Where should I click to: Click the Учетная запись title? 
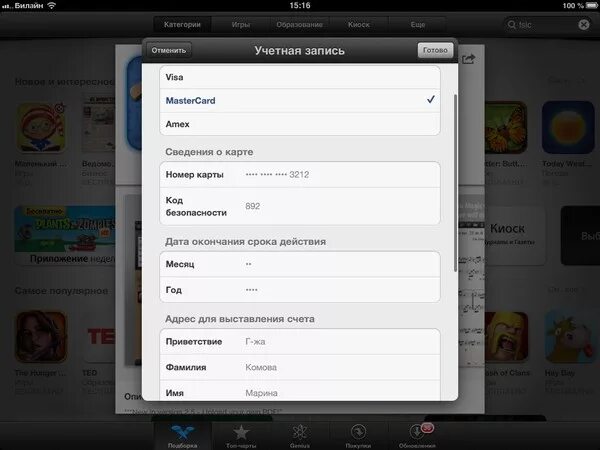[300, 51]
